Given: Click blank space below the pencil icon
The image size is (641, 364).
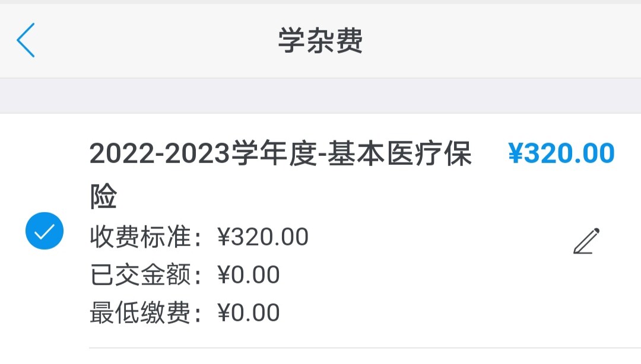Looking at the screenshot, I should click(x=586, y=302).
